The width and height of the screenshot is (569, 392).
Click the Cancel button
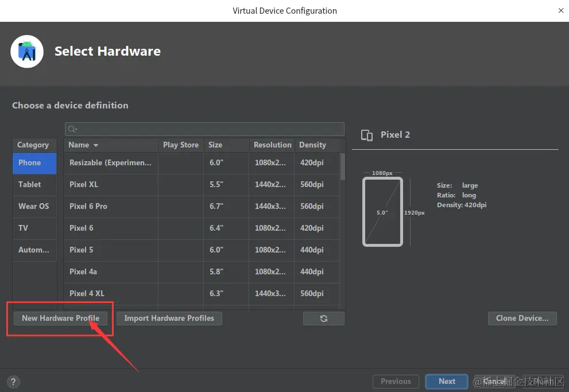494,382
